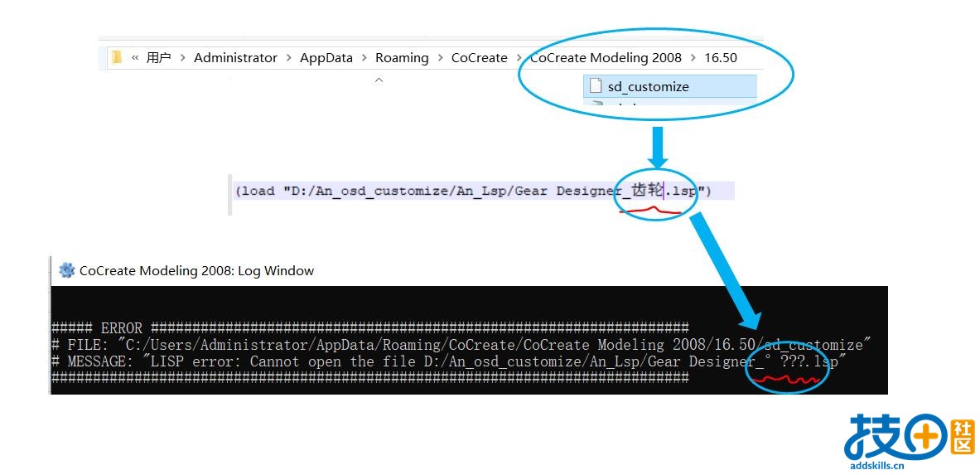Expand the chevron after CoCreate
Image resolution: width=980 pixels, height=475 pixels.
(519, 57)
